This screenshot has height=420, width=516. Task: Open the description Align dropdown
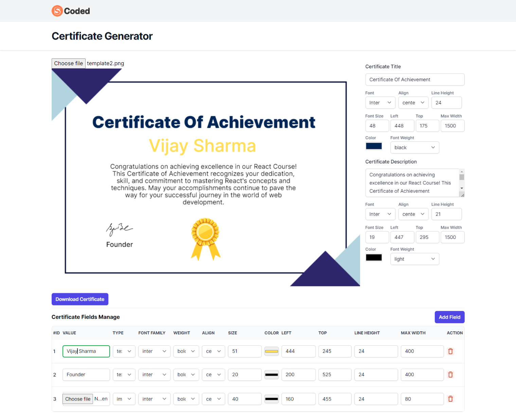(x=413, y=214)
